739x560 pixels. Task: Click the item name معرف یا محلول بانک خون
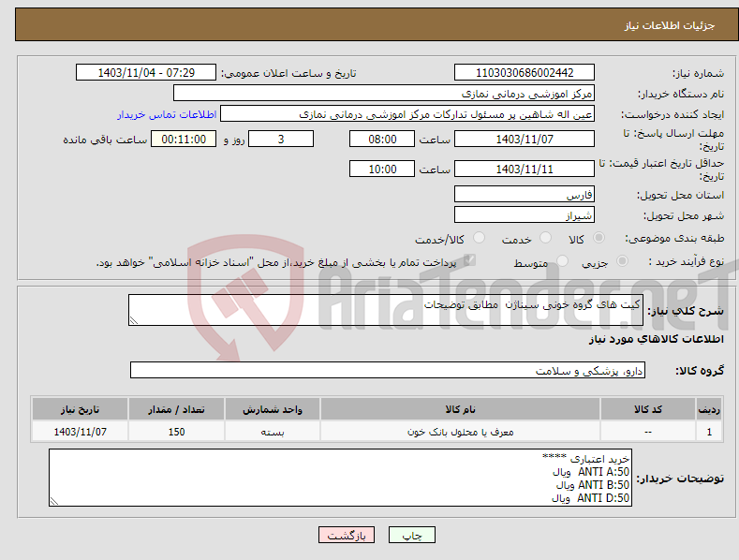click(460, 432)
